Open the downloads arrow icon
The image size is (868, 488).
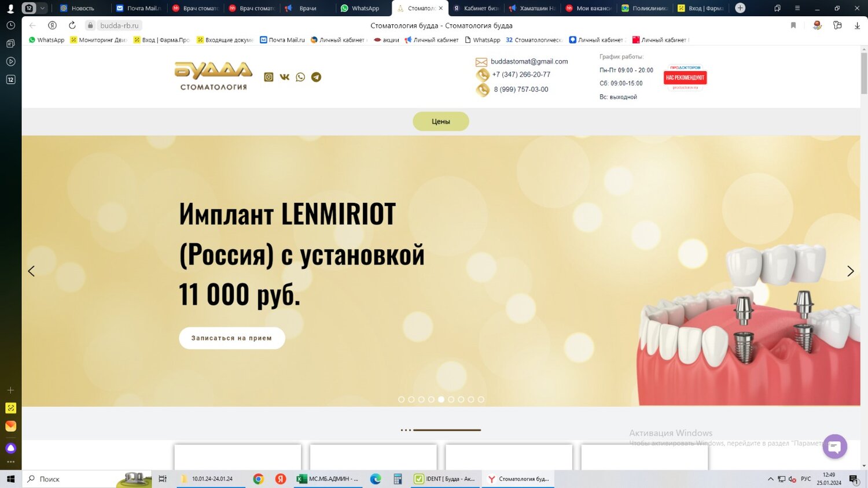857,25
